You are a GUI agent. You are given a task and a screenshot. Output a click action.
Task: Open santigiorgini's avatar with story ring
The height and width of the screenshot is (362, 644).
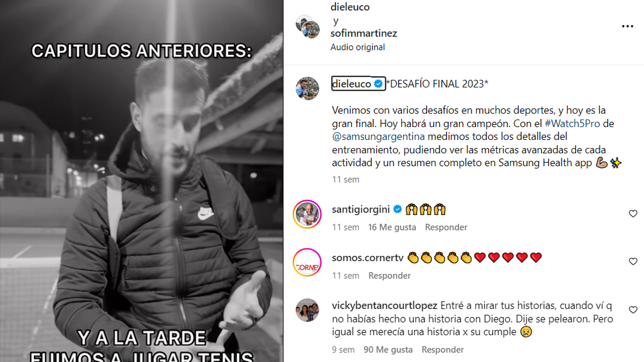308,214
